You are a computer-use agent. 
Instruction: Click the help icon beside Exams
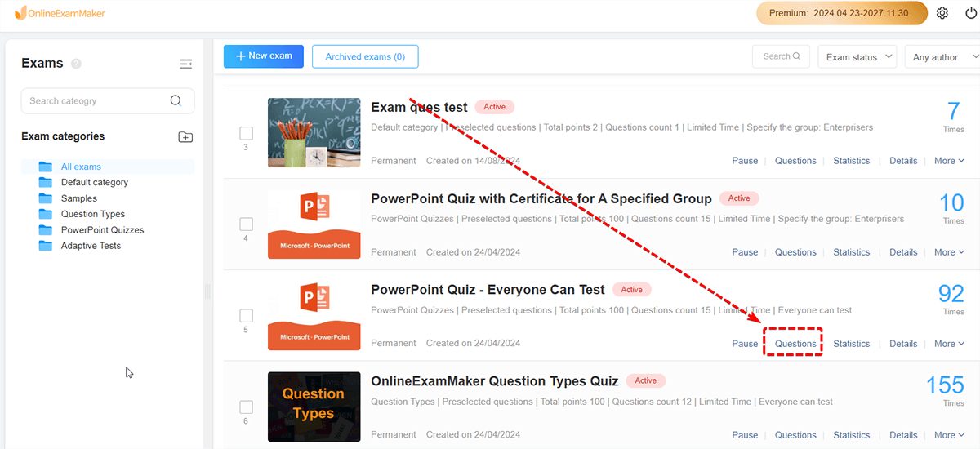(x=76, y=64)
